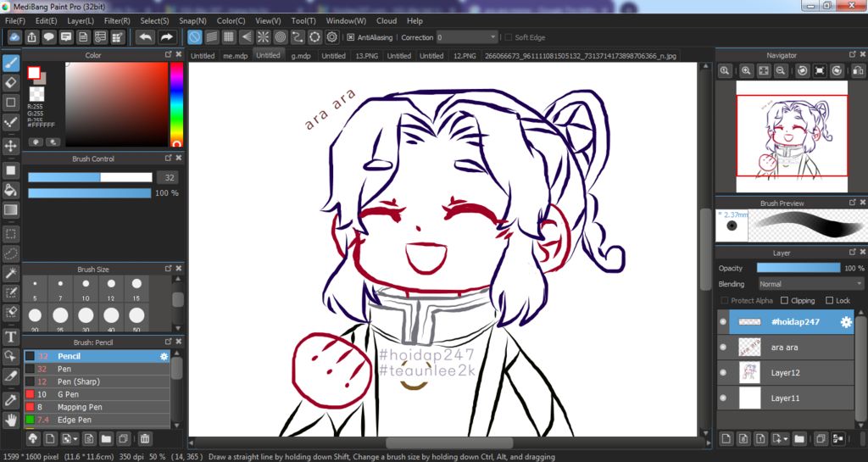Screen dimensions: 868x462
Task: Select the Pen (Sharp) brush
Action: (97, 381)
